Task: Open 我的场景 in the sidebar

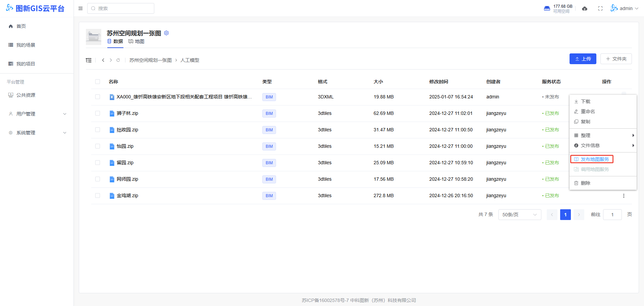Action: pyautogui.click(x=37, y=45)
